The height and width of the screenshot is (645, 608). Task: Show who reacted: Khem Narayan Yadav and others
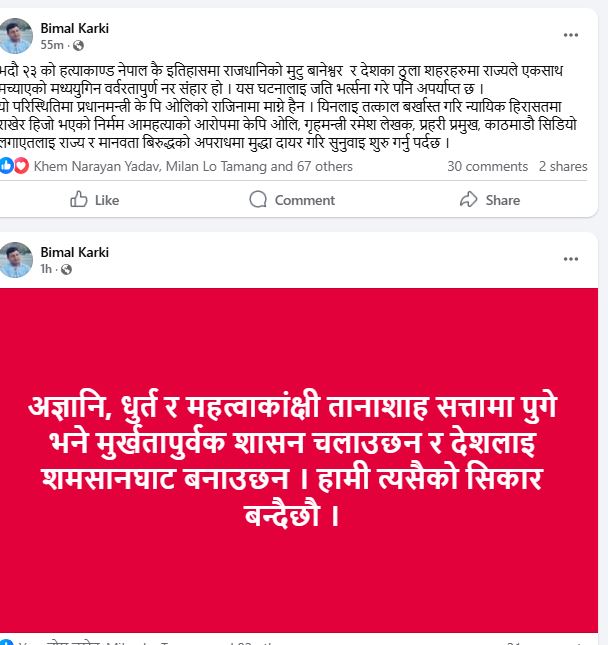click(x=193, y=166)
